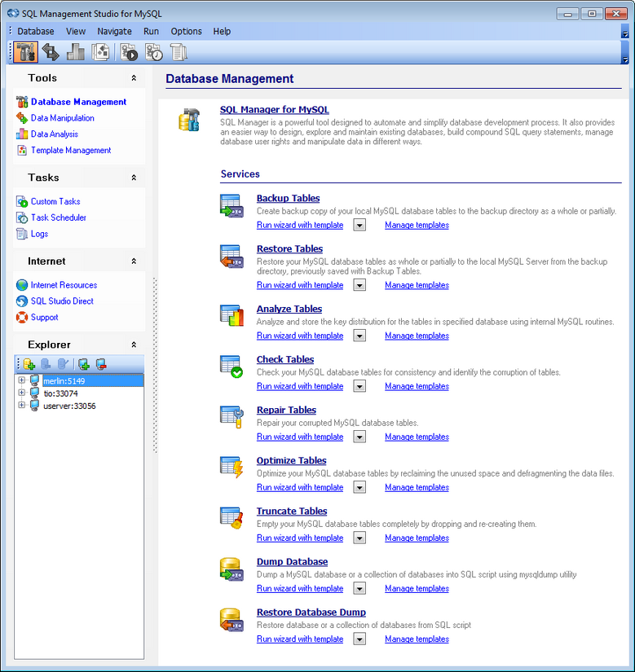This screenshot has width=635, height=672.
Task: Run wizard with template for Repair Tables
Action: tap(300, 437)
